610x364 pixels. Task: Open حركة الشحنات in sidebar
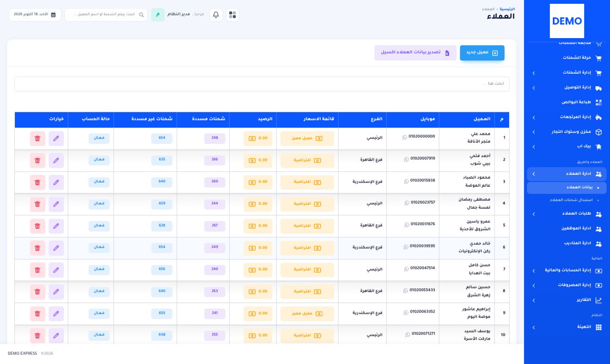pos(567,58)
